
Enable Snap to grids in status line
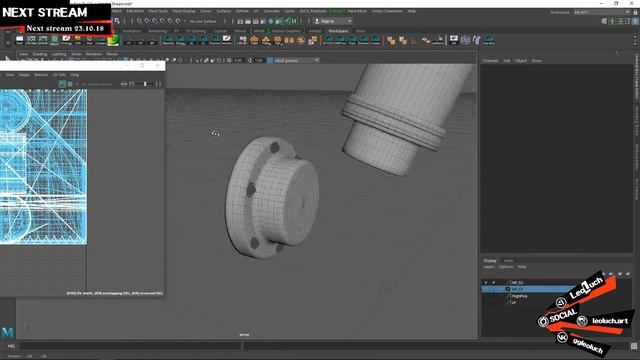click(139, 21)
